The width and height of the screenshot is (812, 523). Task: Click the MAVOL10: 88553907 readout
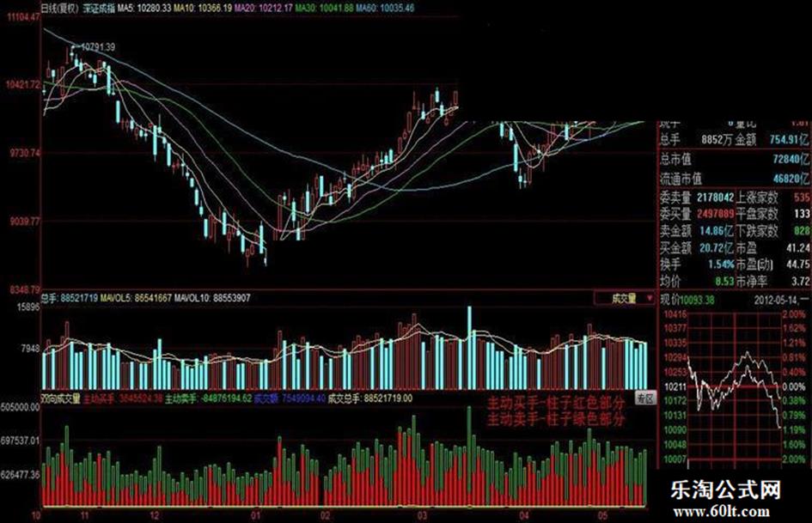(211, 298)
